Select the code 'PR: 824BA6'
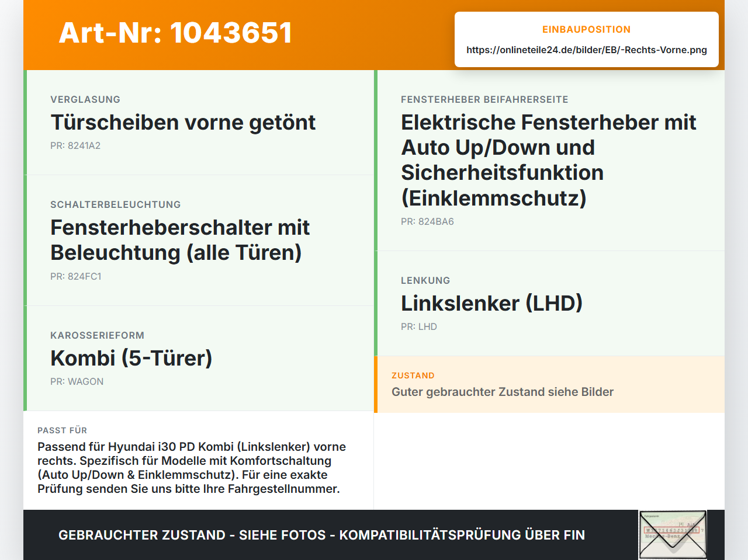Screen dimensions: 748x560 click(427, 221)
